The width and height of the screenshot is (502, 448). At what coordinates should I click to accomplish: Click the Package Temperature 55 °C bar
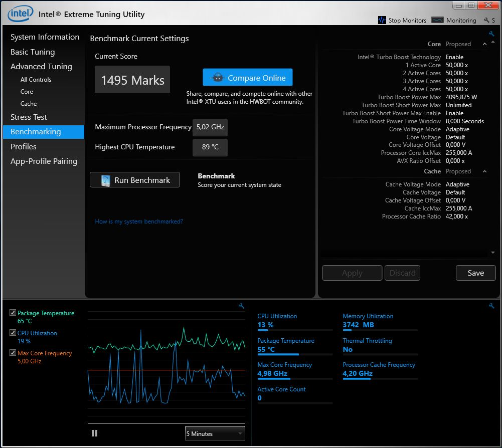[x=295, y=355]
